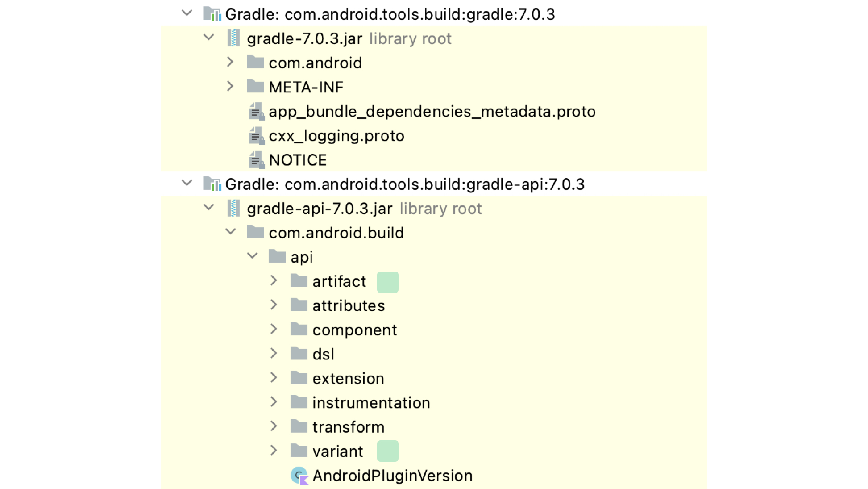
Task: Click the library root label near gradle-api-7.0.3.jar
Action: pos(440,208)
